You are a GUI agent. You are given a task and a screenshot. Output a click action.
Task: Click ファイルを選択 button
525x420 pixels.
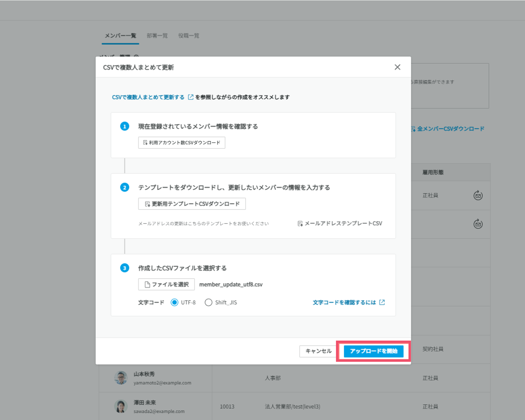coord(166,284)
